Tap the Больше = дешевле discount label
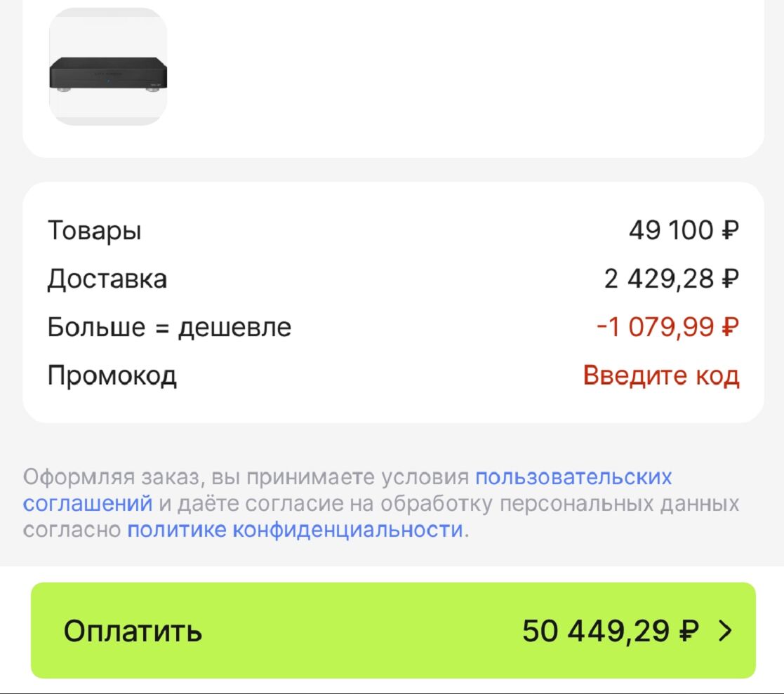Image resolution: width=784 pixels, height=694 pixels. point(169,327)
